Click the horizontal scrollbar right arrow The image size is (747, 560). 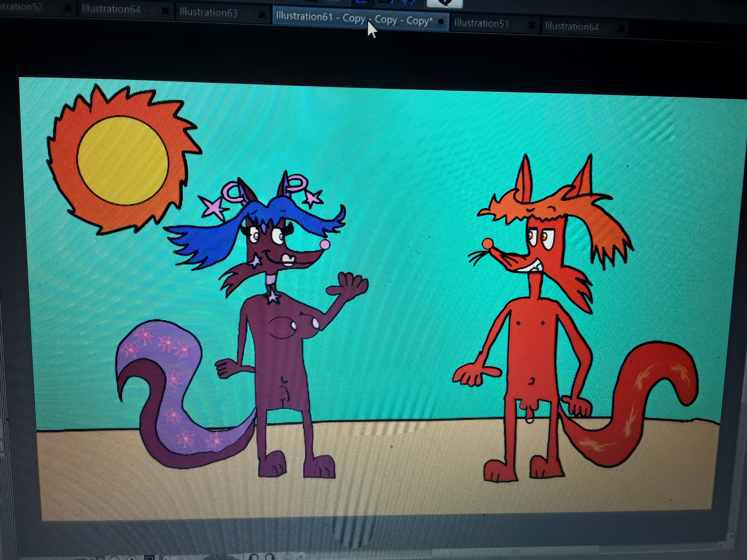(721, 545)
